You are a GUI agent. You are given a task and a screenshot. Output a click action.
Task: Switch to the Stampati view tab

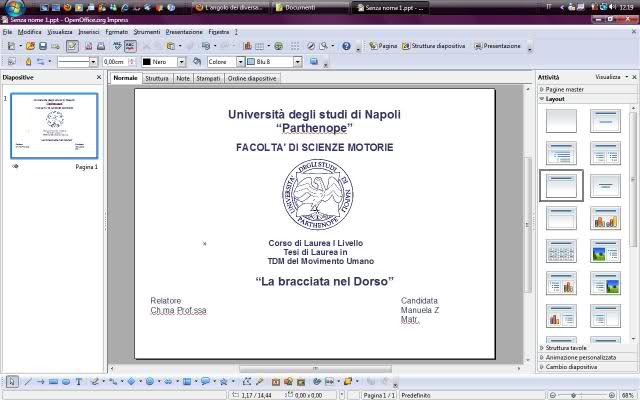(x=208, y=78)
